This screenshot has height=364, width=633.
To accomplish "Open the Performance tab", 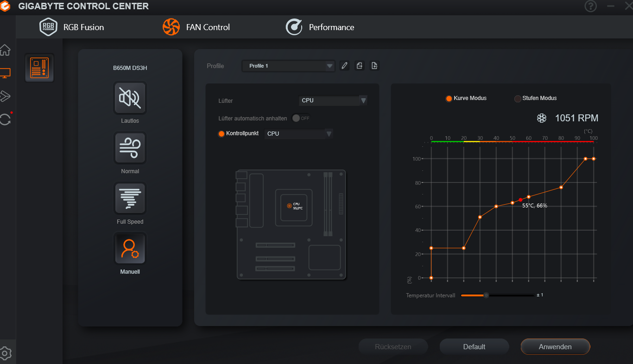I will tap(320, 27).
